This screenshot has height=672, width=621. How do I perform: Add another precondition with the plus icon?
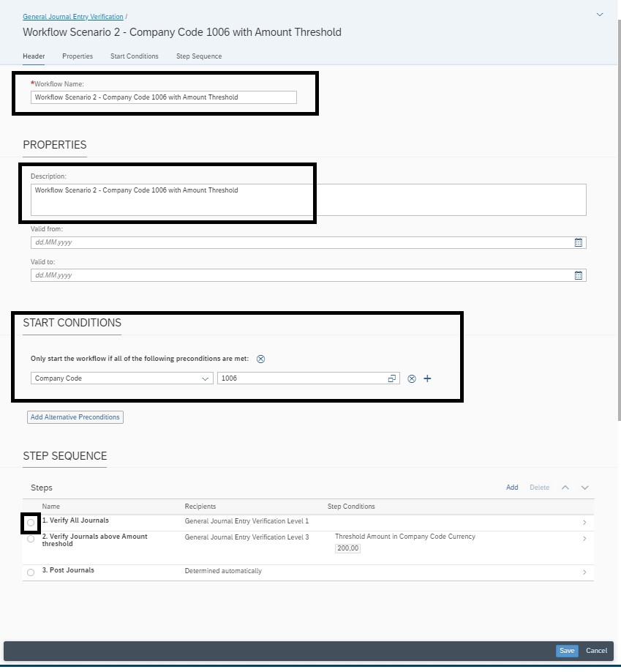427,378
